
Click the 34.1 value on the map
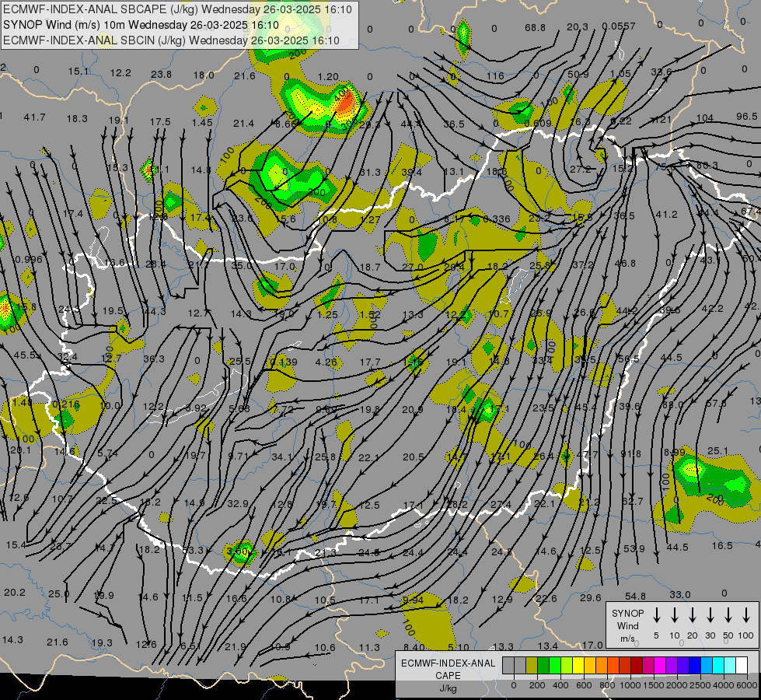point(282,457)
